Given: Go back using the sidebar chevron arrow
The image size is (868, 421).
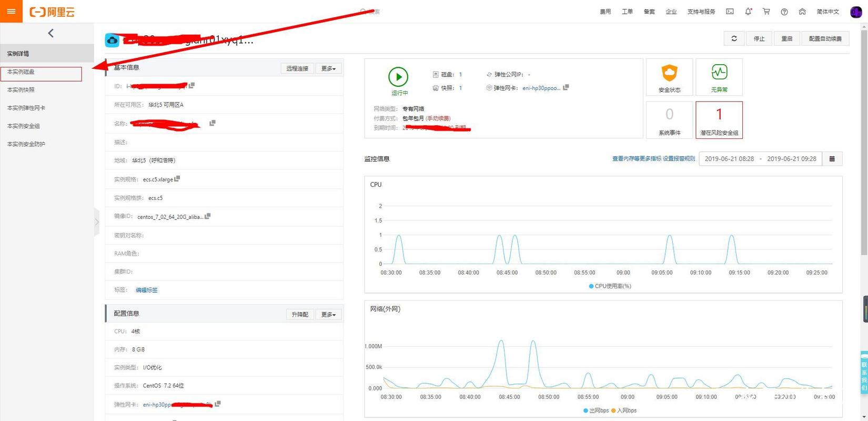Looking at the screenshot, I should pos(51,33).
